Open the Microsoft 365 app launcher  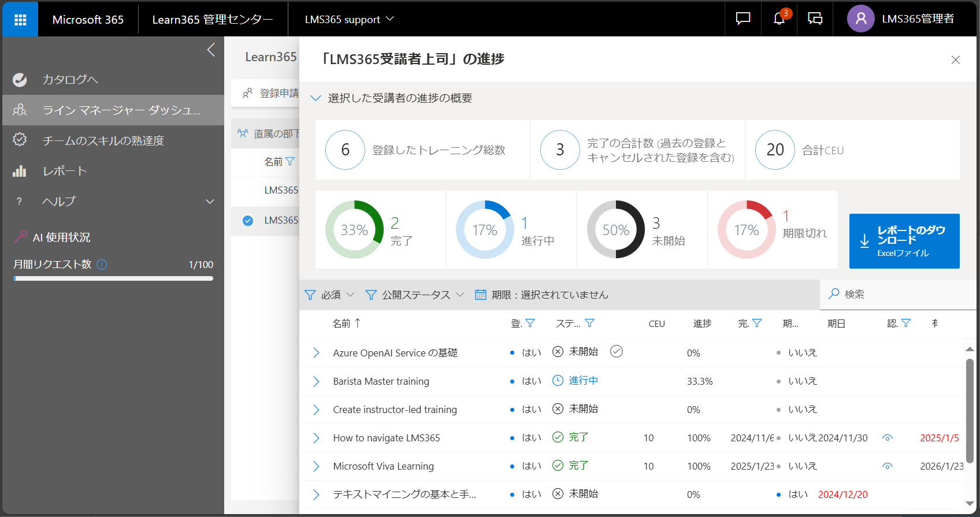(20, 20)
